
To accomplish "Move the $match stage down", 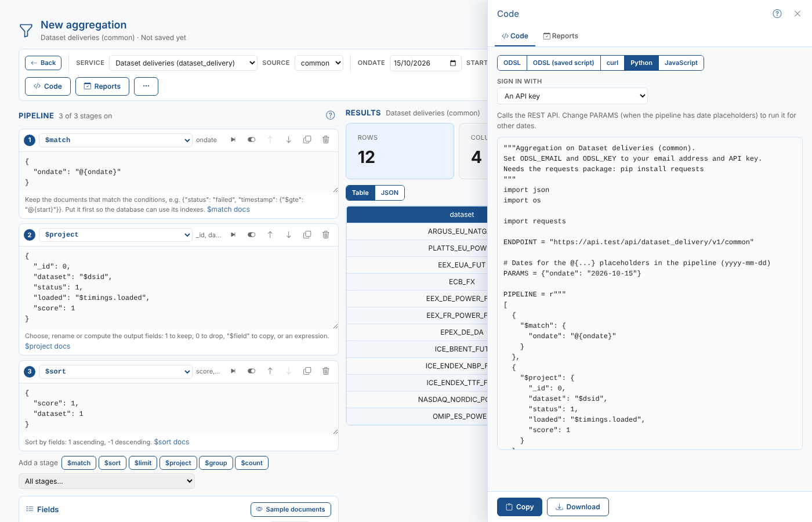I will tap(289, 140).
